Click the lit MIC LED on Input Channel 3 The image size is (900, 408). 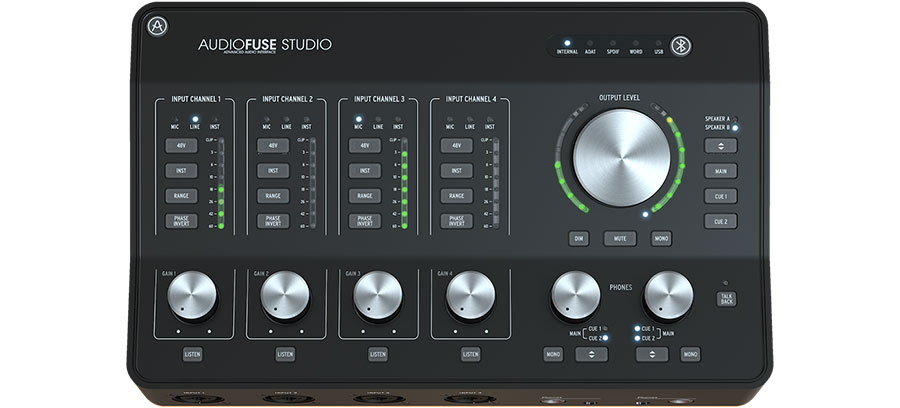pos(358,119)
